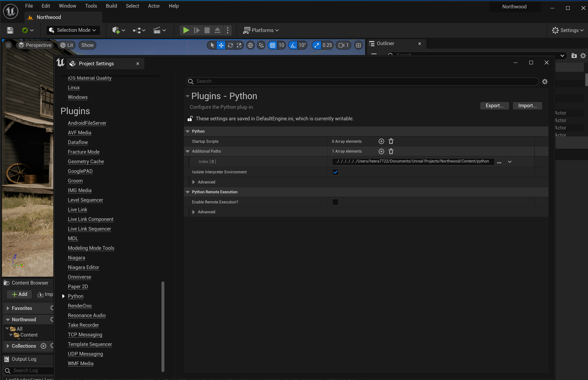Viewport: 588px width, 380px height.
Task: Start Play in Editor with the green play button
Action: pyautogui.click(x=186, y=30)
